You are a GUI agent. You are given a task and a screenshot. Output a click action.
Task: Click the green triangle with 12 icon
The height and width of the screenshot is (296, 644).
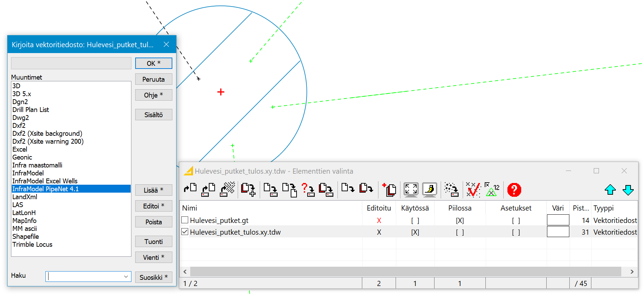[492, 190]
